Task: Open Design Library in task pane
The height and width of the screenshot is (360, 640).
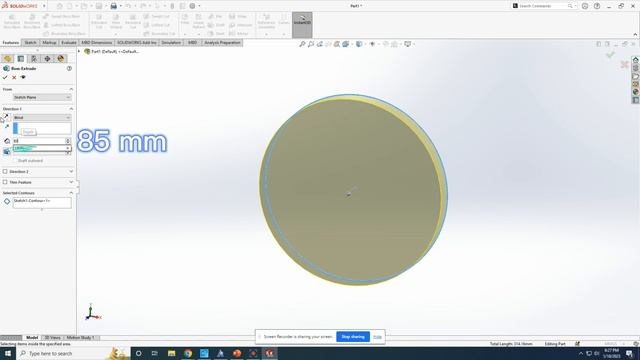Action: pos(636,68)
